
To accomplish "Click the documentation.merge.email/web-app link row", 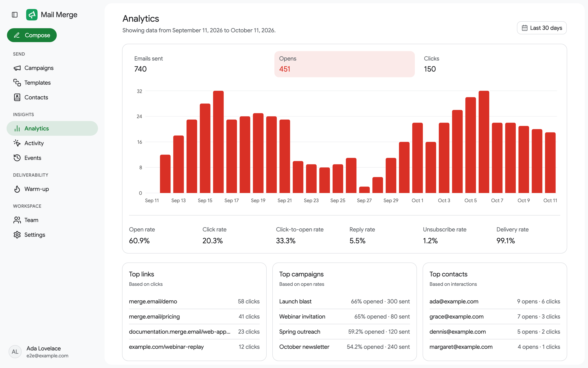I will (194, 332).
